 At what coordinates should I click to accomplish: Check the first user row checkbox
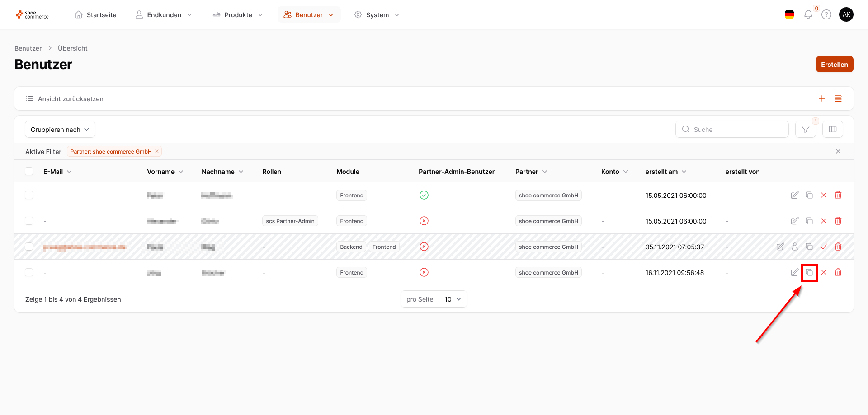29,196
